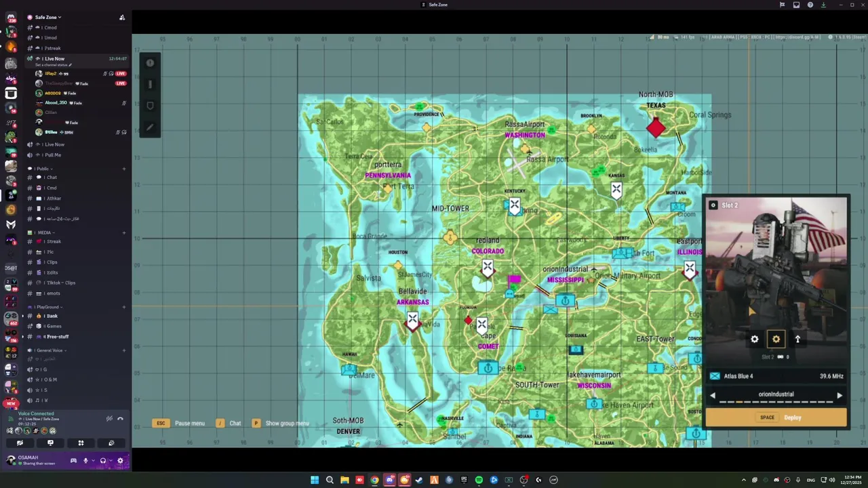This screenshot has height=488, width=868.
Task: Add a channel to the PlayGround category
Action: (x=124, y=307)
